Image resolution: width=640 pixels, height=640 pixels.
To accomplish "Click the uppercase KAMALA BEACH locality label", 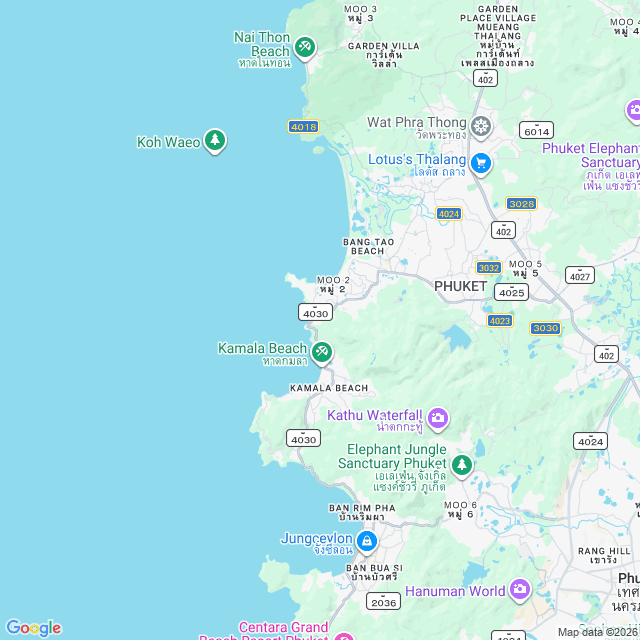I will [x=329, y=388].
